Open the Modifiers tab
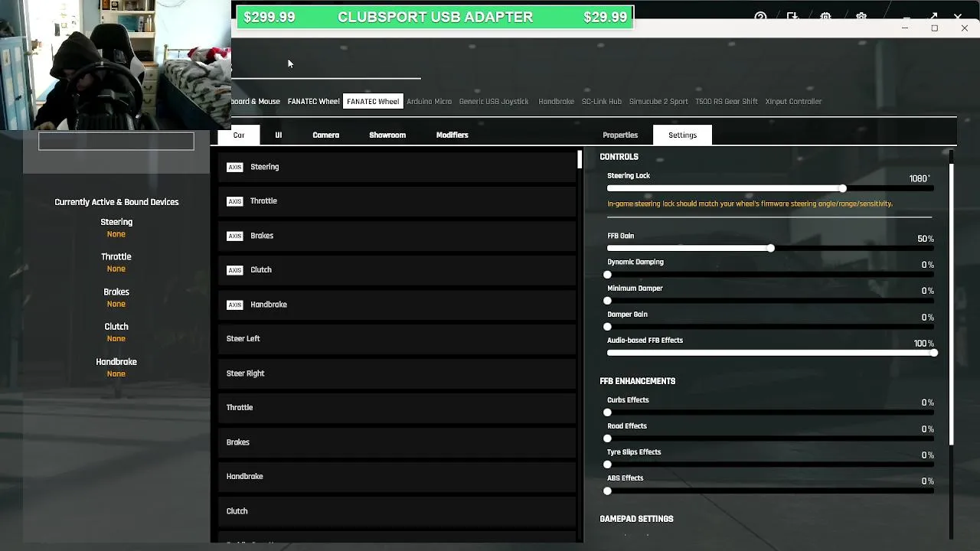 click(x=452, y=135)
